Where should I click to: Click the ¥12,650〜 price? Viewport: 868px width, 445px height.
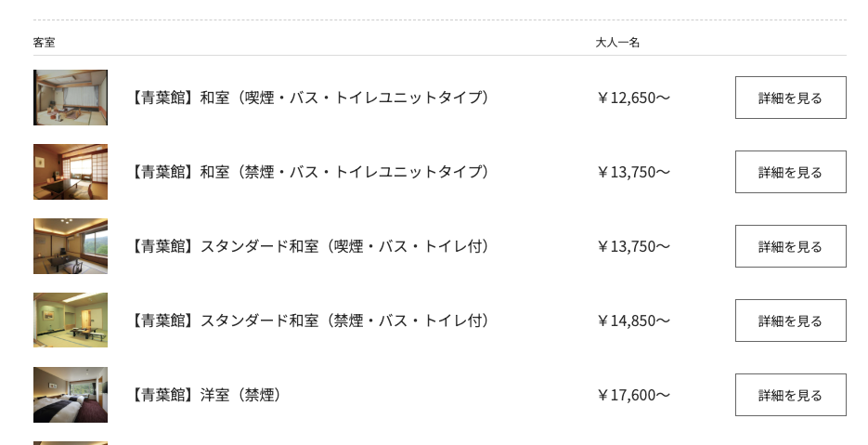click(x=633, y=98)
